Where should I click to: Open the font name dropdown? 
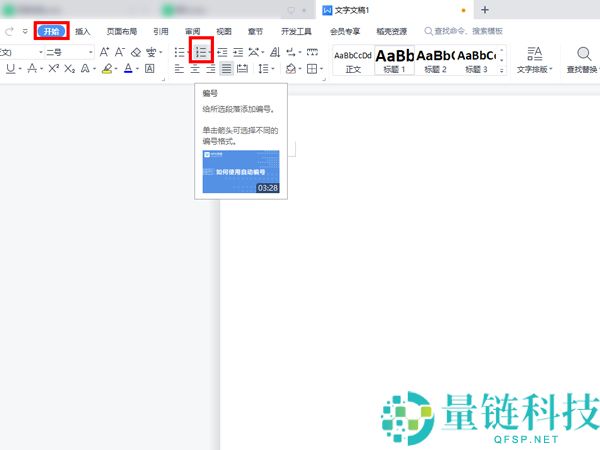tap(41, 52)
